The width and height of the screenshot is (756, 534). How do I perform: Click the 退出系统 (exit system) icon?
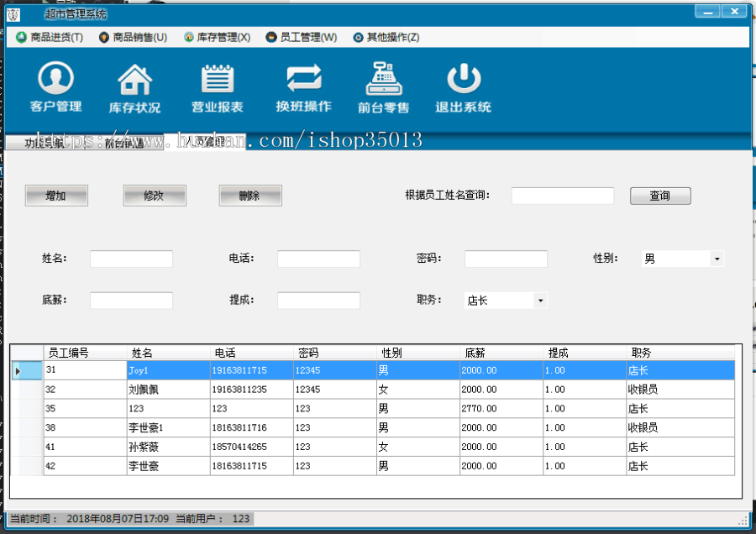[x=463, y=86]
